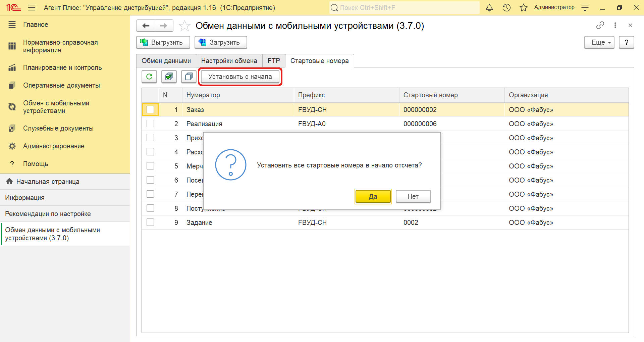Image resolution: width=644 pixels, height=342 pixels.
Task: Click the uncheck all rows icon
Action: click(189, 77)
